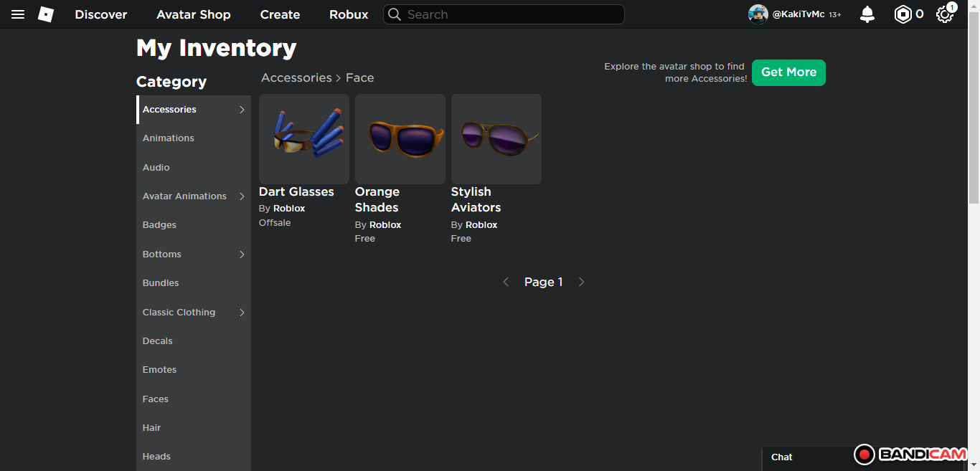Open the Discover tab

coord(101,14)
